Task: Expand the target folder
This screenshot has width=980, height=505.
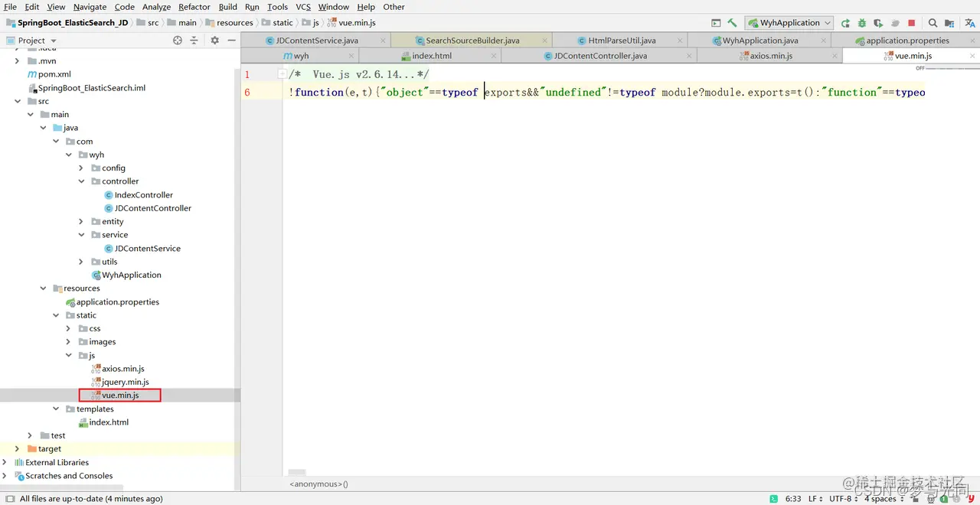Action: (x=17, y=449)
